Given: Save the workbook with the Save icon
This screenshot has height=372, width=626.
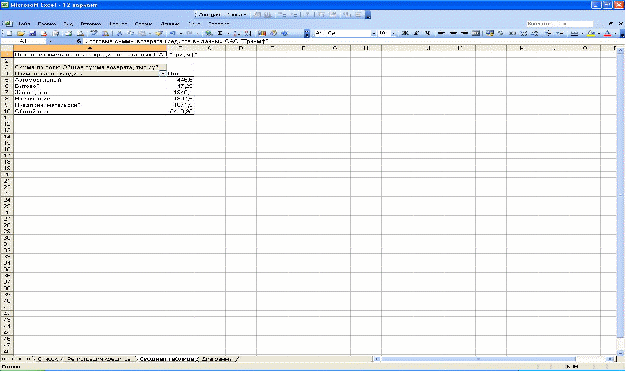Looking at the screenshot, I should (32, 34).
